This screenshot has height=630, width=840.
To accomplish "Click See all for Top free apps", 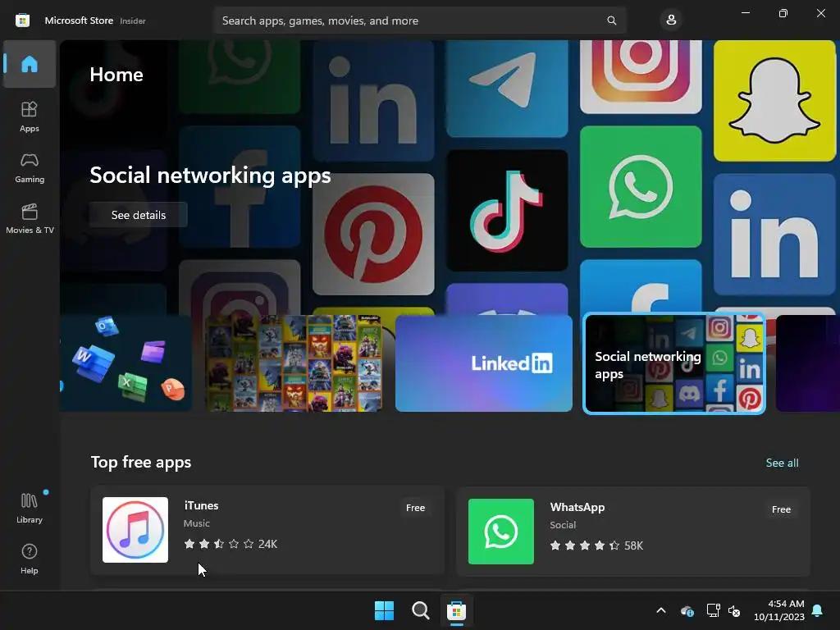I will [x=782, y=463].
